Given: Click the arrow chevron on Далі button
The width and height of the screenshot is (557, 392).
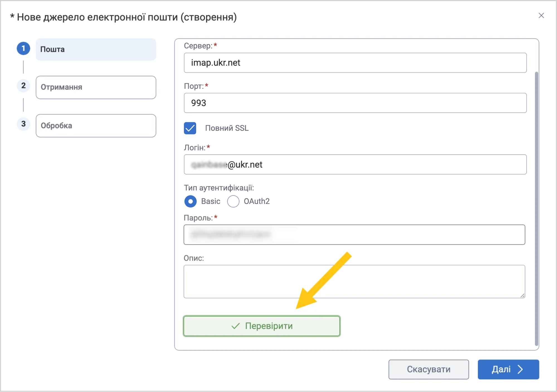Looking at the screenshot, I should point(520,369).
